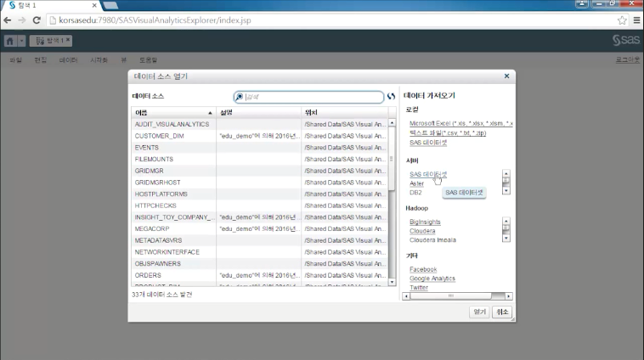Reload the browser page
Screen dimensions: 644x360
click(x=37, y=20)
